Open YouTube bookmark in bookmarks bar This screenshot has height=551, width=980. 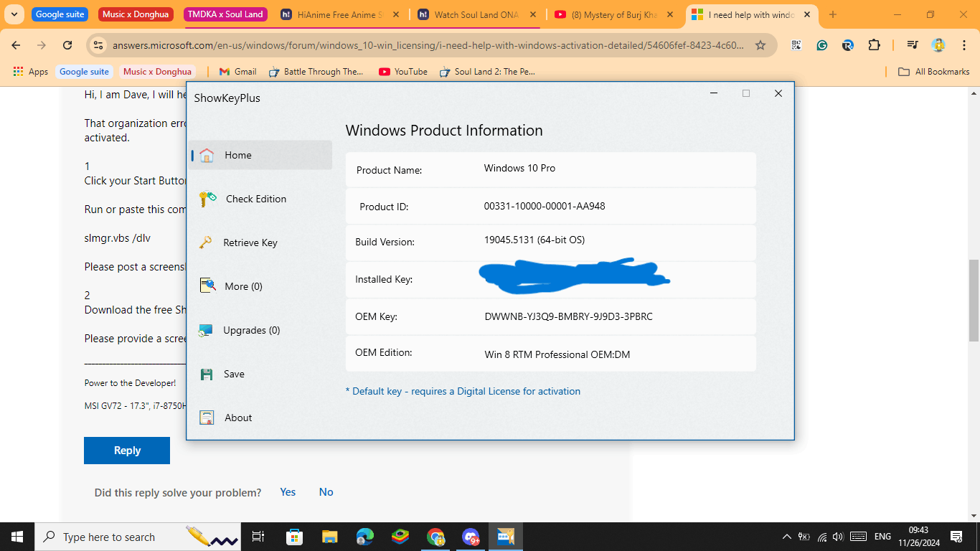point(402,72)
